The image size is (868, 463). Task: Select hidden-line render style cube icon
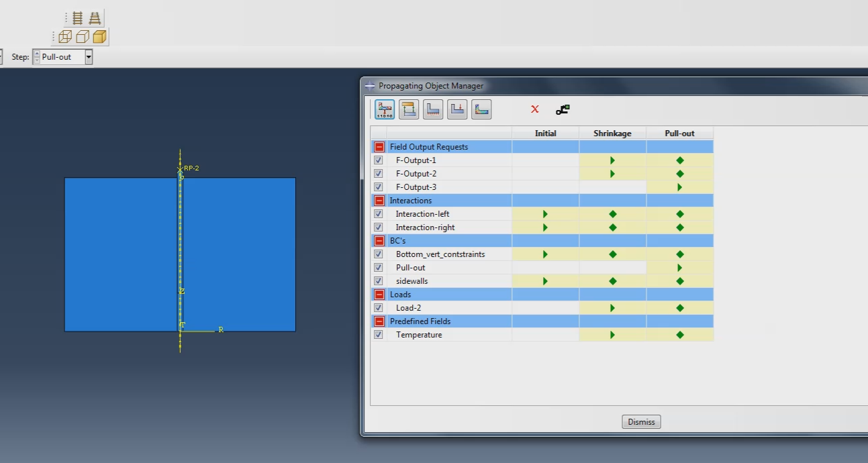coord(81,37)
